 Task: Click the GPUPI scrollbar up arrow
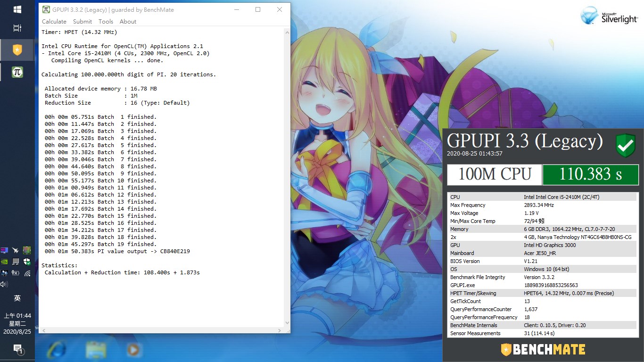click(x=287, y=32)
